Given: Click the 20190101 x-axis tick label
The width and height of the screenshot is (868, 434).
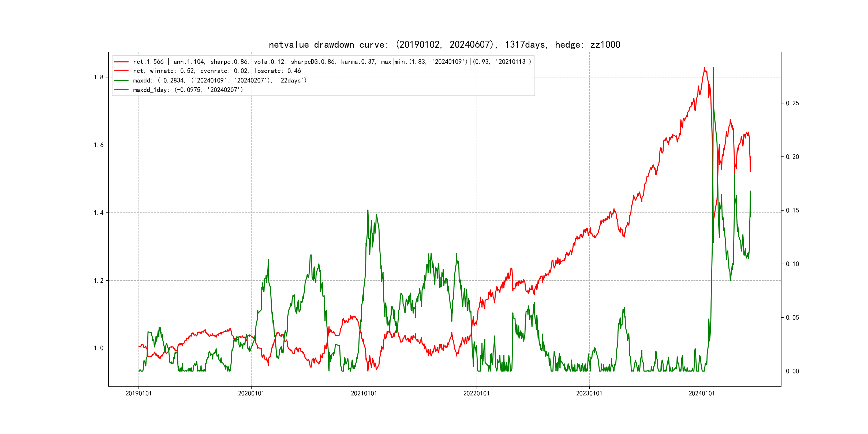Looking at the screenshot, I should (139, 393).
